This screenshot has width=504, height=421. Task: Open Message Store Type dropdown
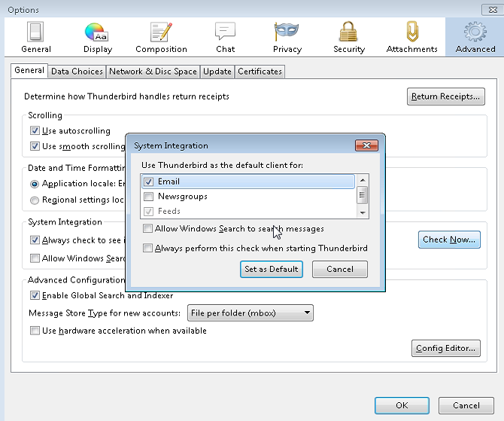(x=250, y=313)
